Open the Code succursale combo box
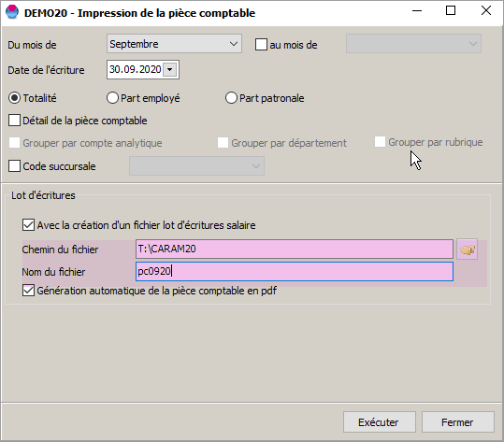504x442 pixels. click(x=196, y=166)
